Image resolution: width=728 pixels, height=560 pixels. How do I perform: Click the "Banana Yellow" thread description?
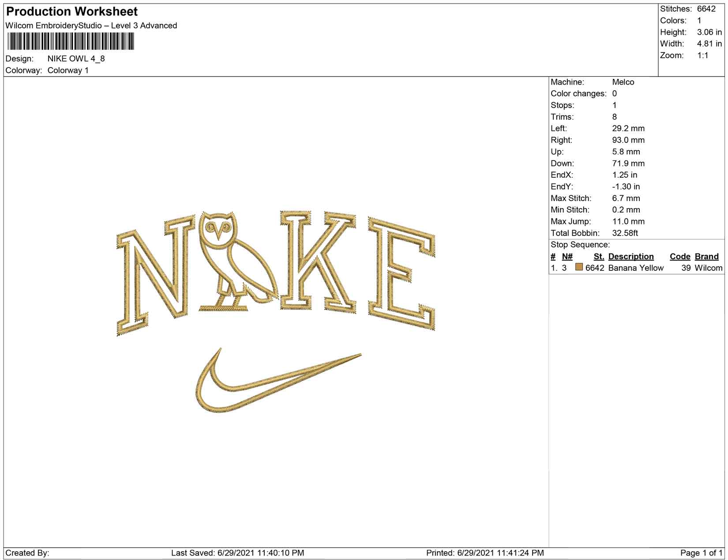tap(636, 268)
